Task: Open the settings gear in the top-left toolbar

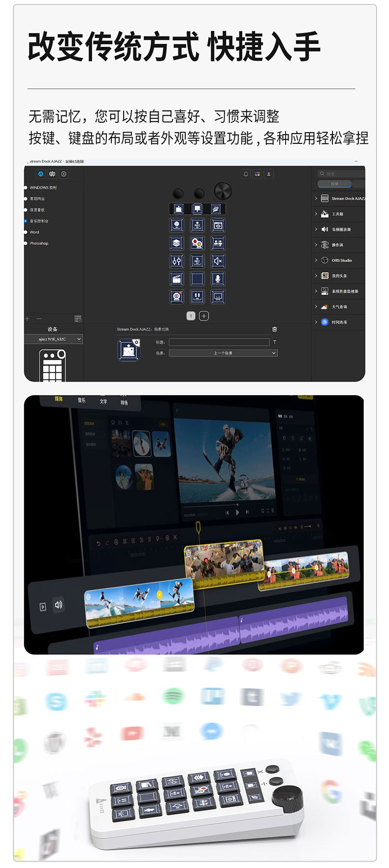Action: pyautogui.click(x=64, y=174)
